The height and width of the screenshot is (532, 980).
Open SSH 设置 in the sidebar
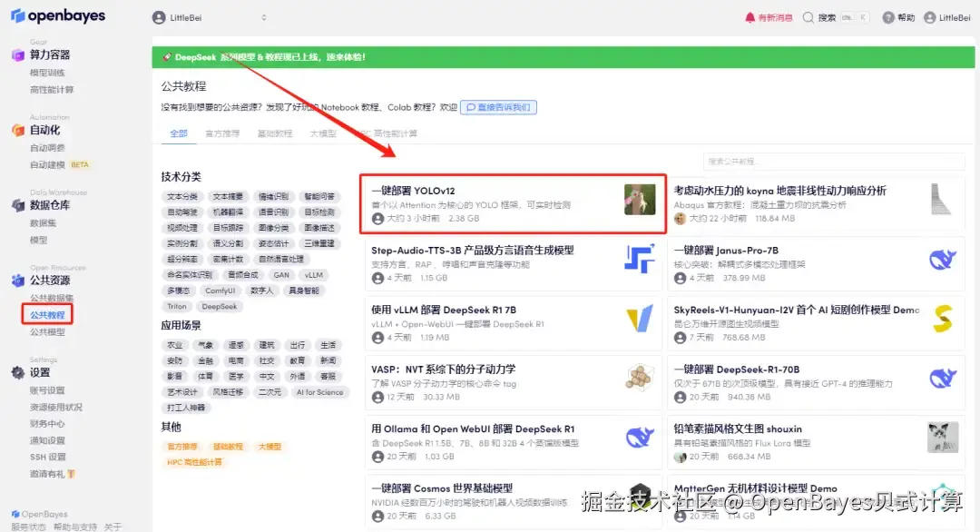pyautogui.click(x=48, y=457)
